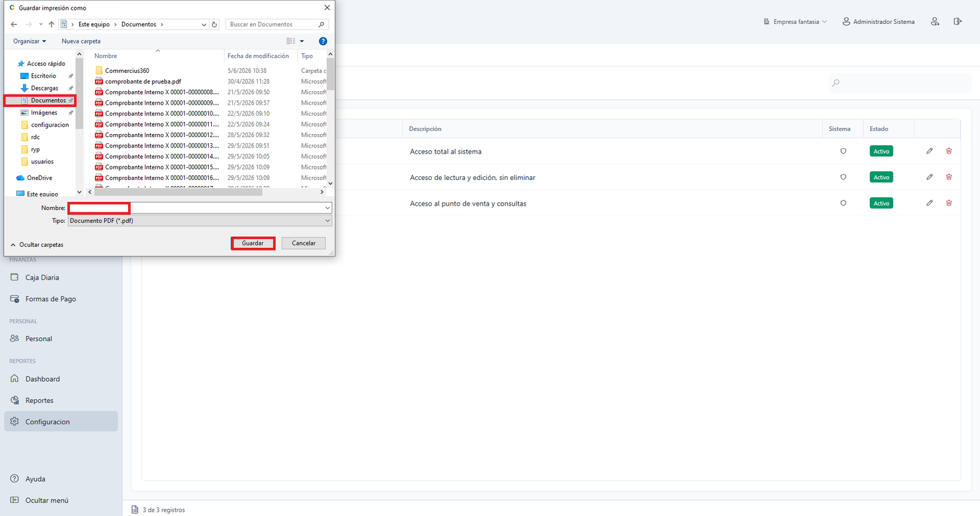The image size is (980, 516).
Task: Edit the 'Acceso total al sistema' role
Action: coord(929,151)
